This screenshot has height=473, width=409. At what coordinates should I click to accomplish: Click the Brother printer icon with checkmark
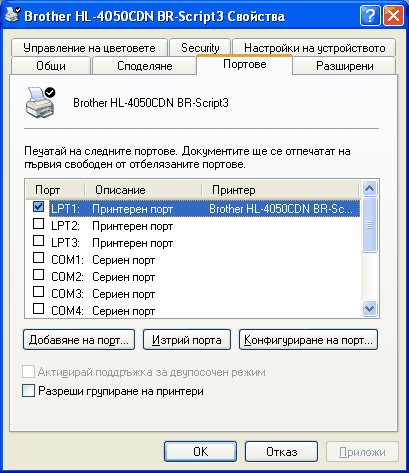tap(40, 103)
